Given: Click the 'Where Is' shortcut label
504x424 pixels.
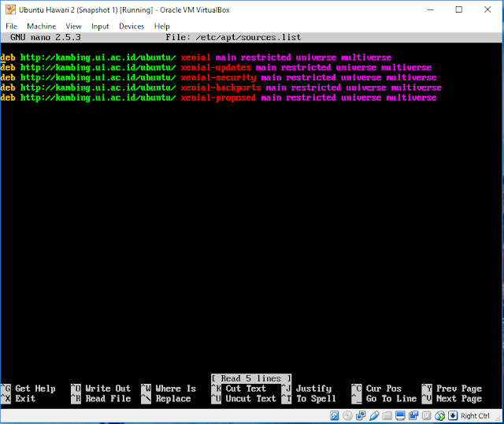Looking at the screenshot, I should pyautogui.click(x=176, y=389).
